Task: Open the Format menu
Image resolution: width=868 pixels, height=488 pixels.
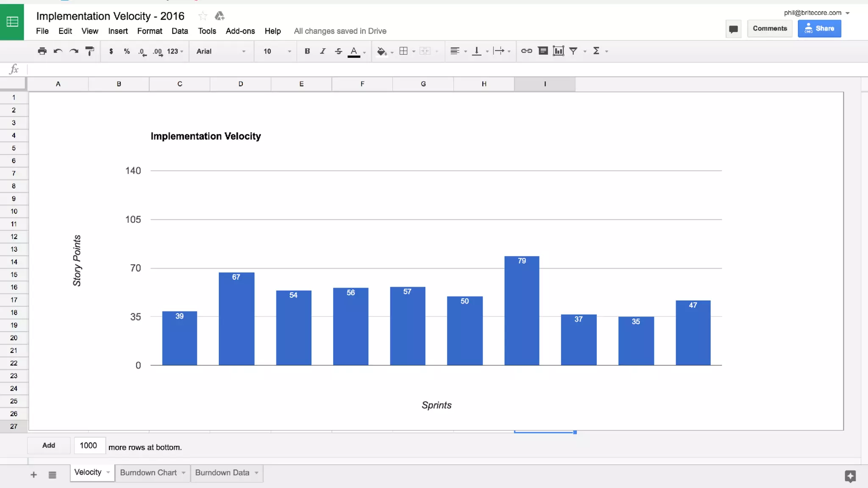Action: (149, 31)
